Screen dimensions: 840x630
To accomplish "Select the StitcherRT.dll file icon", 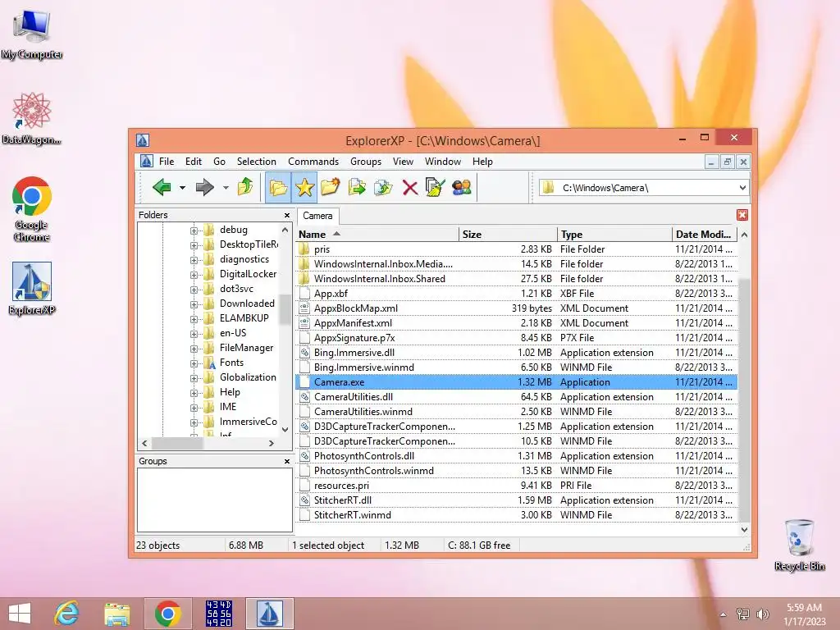I will [304, 500].
